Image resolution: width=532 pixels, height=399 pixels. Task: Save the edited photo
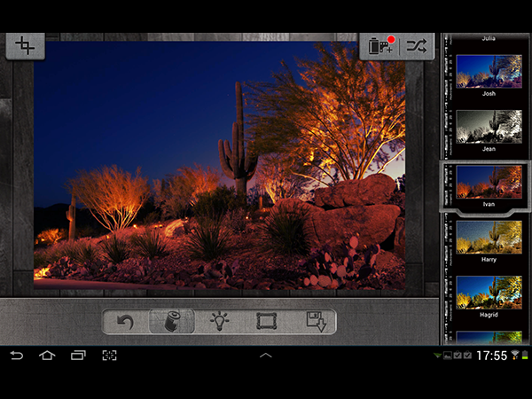tap(315, 321)
